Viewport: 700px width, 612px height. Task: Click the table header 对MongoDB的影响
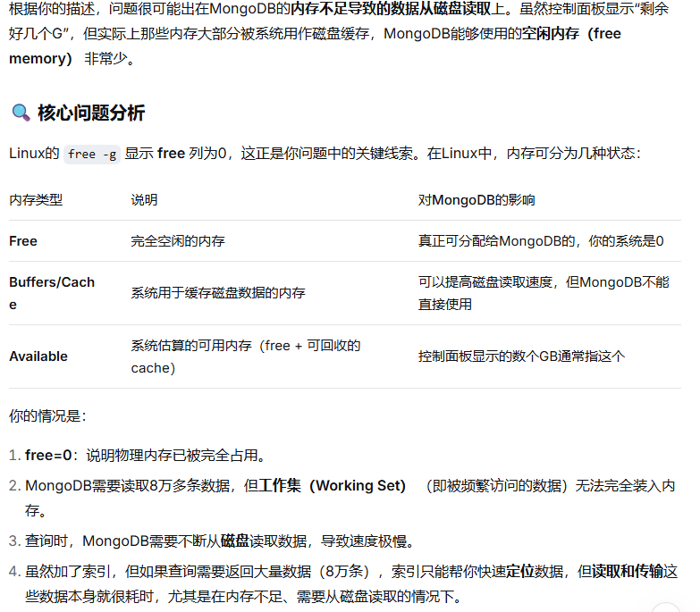tap(477, 200)
